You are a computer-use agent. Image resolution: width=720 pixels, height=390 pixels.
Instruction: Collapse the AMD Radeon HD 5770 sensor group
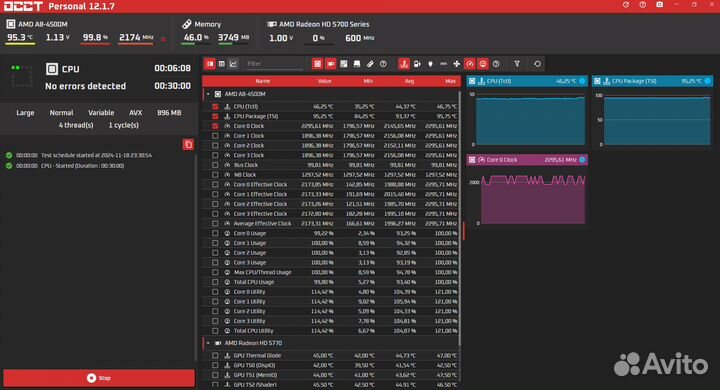[x=208, y=343]
